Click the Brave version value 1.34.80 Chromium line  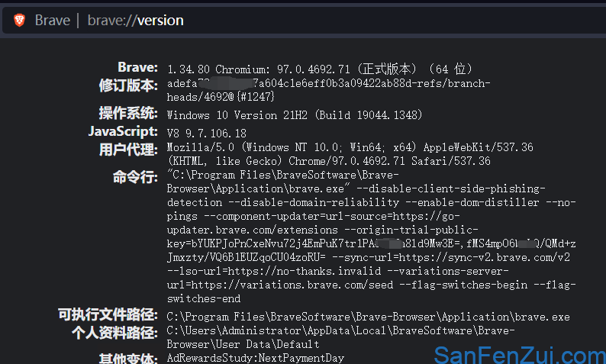coord(320,69)
